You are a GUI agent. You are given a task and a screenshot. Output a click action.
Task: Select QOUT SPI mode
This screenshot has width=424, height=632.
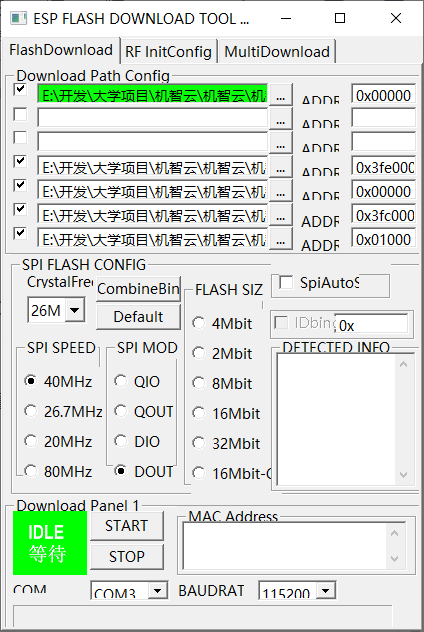point(144,411)
